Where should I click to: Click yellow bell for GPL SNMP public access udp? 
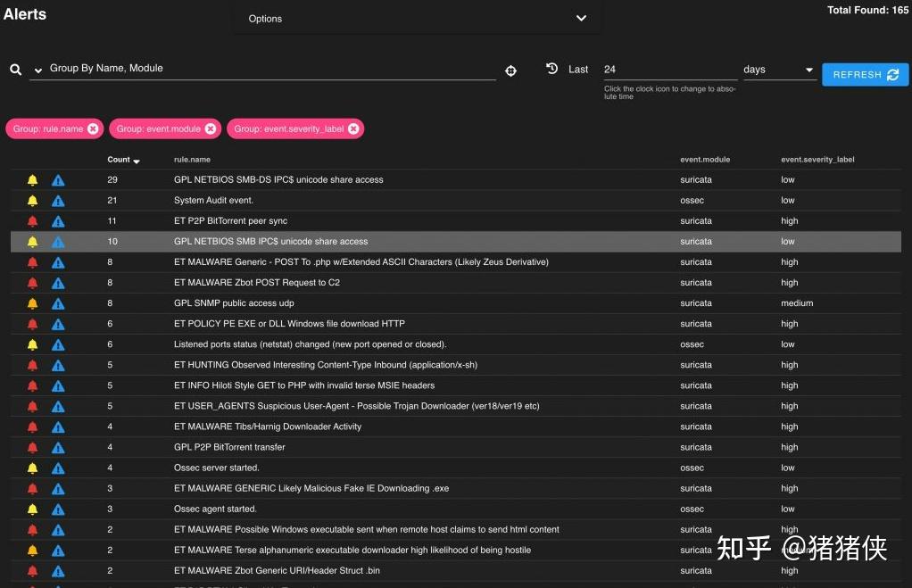(x=32, y=303)
